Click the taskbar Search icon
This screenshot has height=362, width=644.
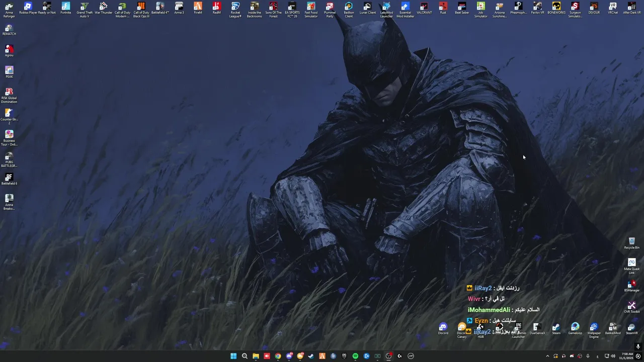245,356
